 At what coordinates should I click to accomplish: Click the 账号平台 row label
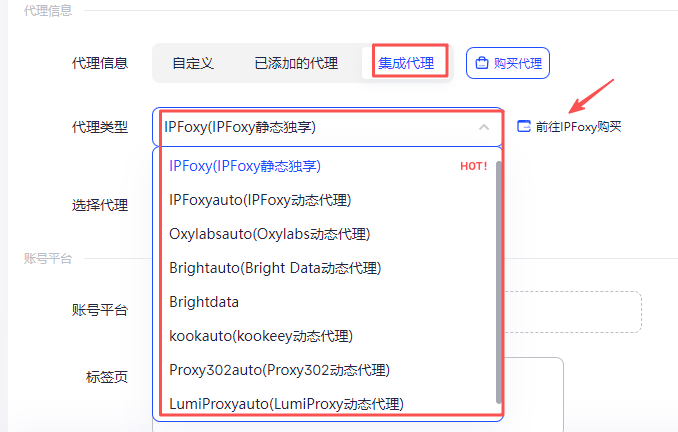point(100,310)
